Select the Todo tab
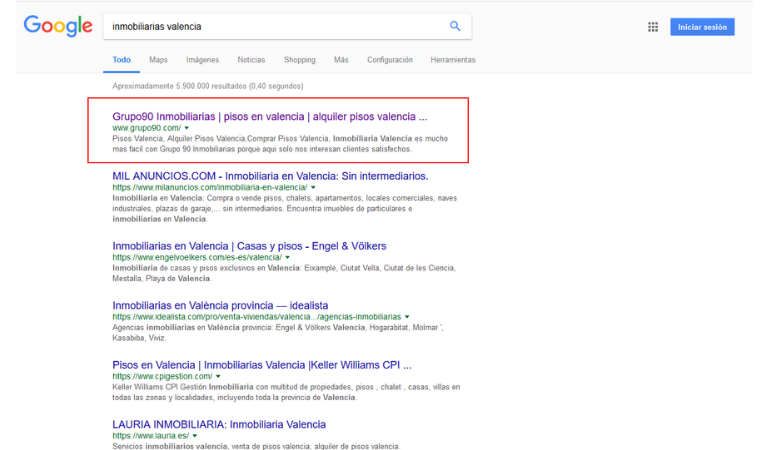The height and width of the screenshot is (450, 768). (x=121, y=60)
